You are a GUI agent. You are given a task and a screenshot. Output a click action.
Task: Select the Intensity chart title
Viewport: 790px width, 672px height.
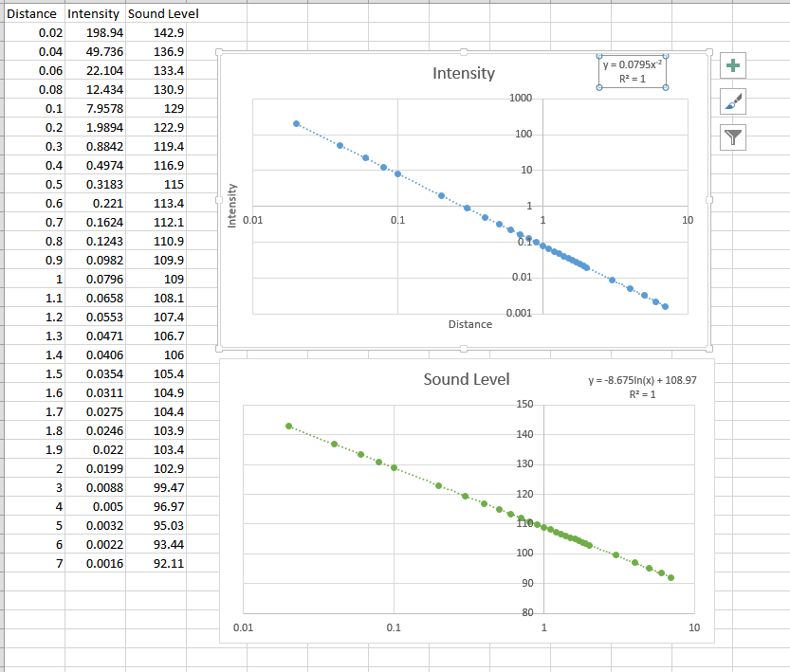point(466,73)
